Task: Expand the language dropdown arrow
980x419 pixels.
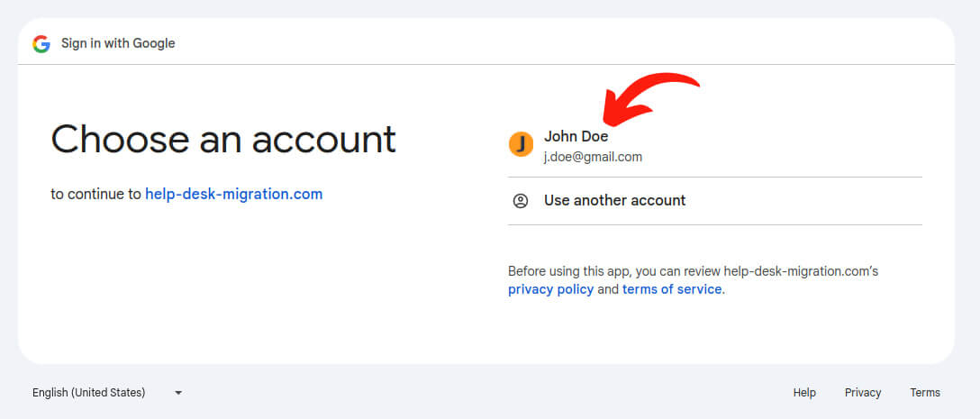Action: (x=178, y=393)
